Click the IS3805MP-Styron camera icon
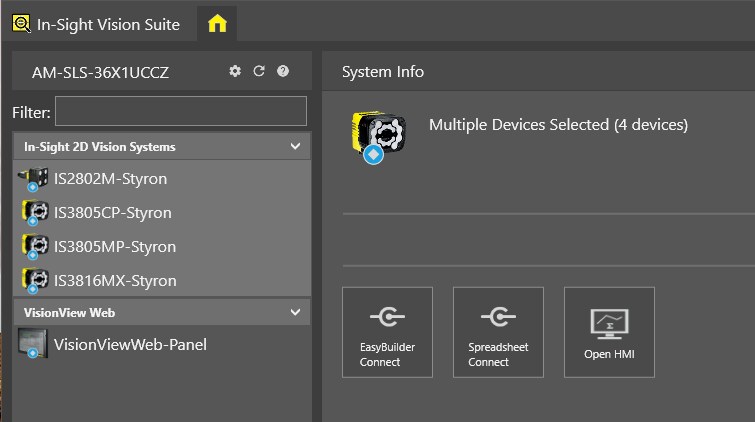 pyautogui.click(x=35, y=247)
